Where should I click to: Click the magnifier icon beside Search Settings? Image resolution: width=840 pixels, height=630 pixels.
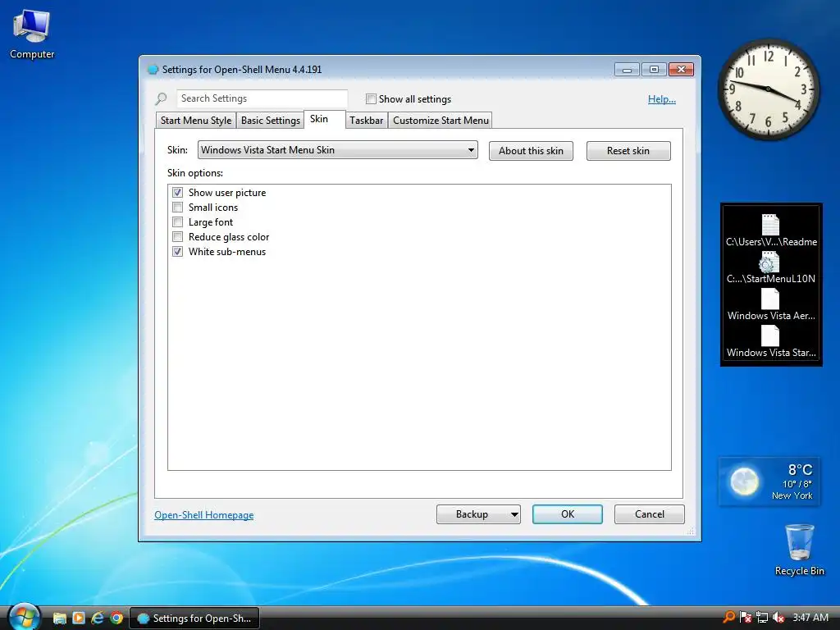pyautogui.click(x=161, y=98)
